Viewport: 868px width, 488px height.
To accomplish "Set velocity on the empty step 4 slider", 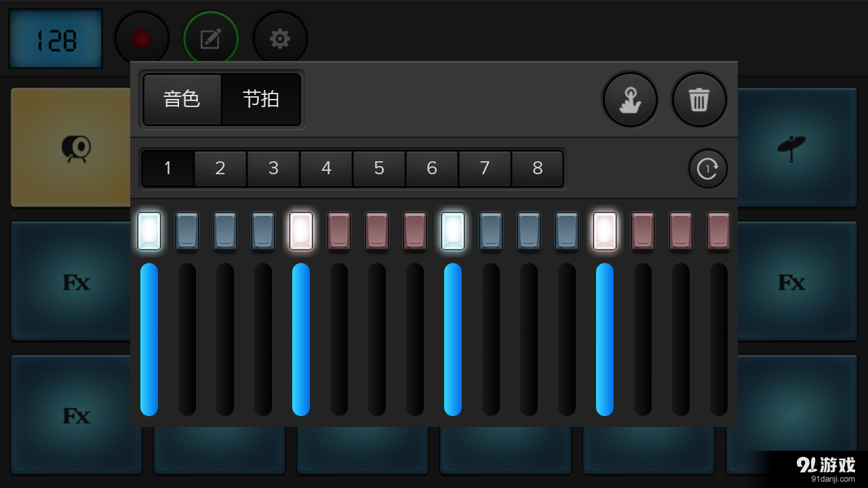I will click(263, 340).
